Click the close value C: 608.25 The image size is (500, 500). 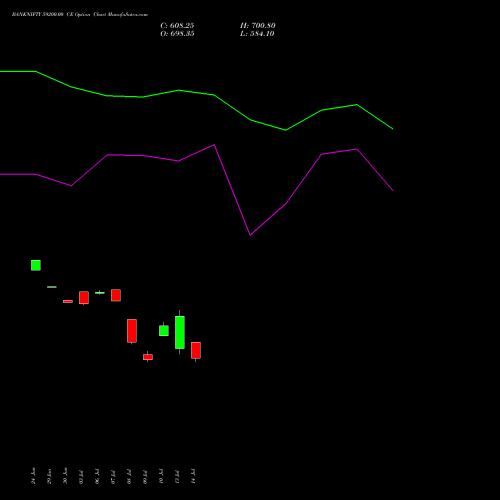(x=177, y=26)
